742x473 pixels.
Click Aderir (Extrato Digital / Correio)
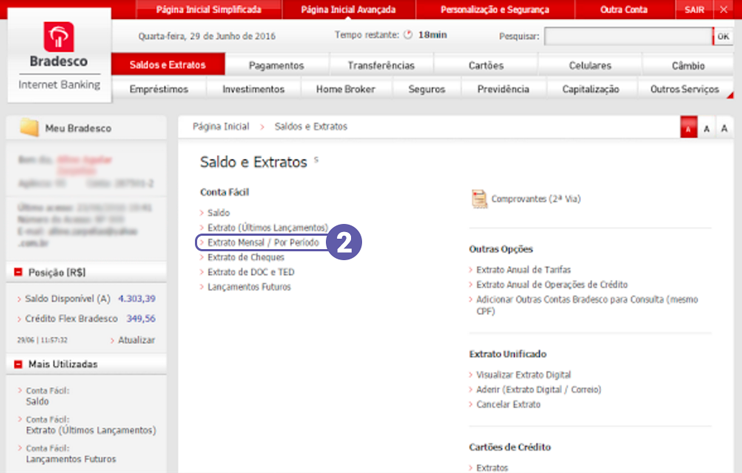(539, 390)
